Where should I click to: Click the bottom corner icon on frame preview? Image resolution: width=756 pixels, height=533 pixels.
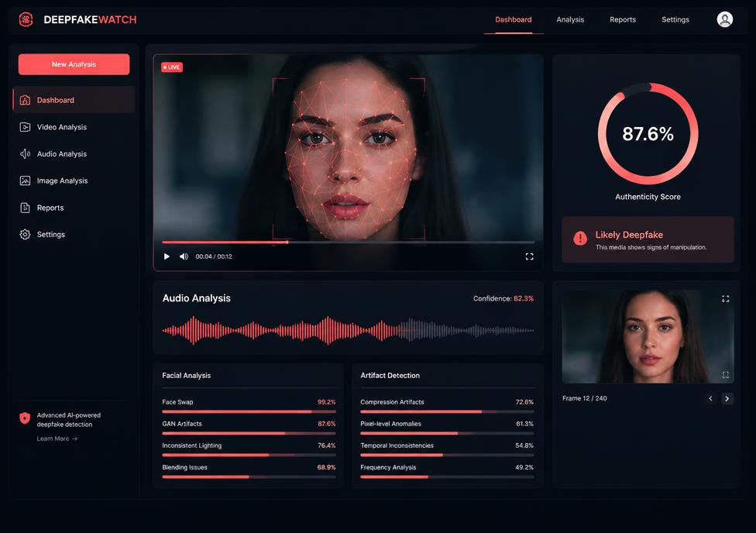coord(725,375)
